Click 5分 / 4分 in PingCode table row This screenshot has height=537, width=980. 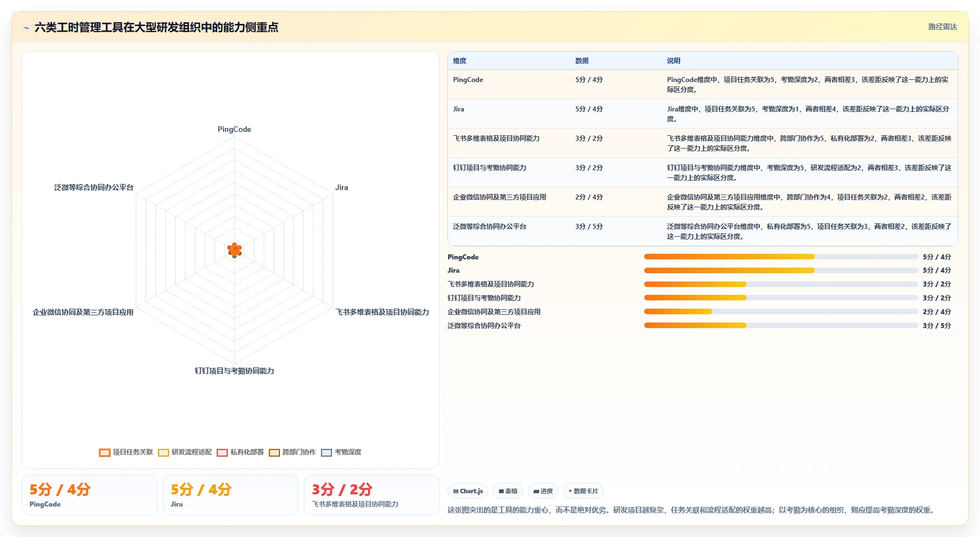point(589,80)
